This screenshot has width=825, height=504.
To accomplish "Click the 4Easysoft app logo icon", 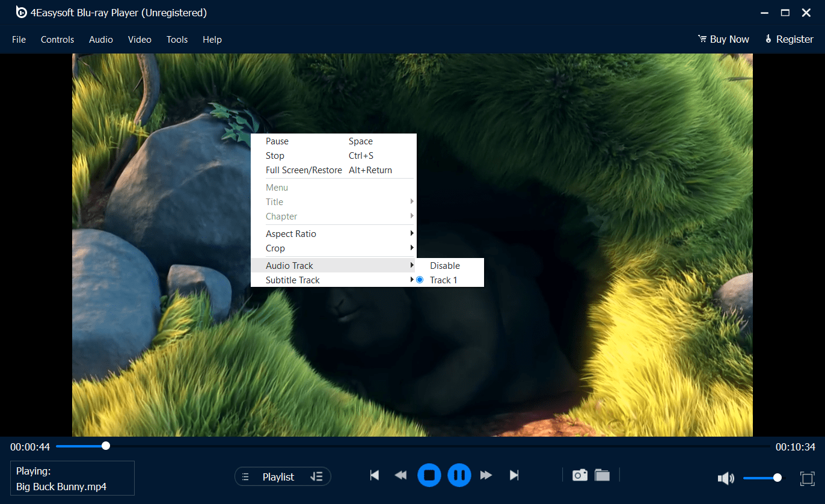I will click(x=22, y=12).
